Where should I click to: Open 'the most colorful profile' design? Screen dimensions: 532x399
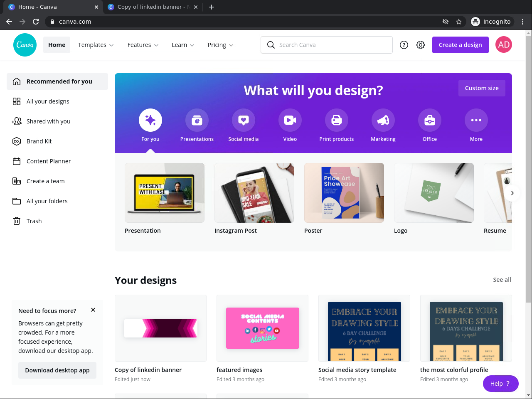(466, 328)
